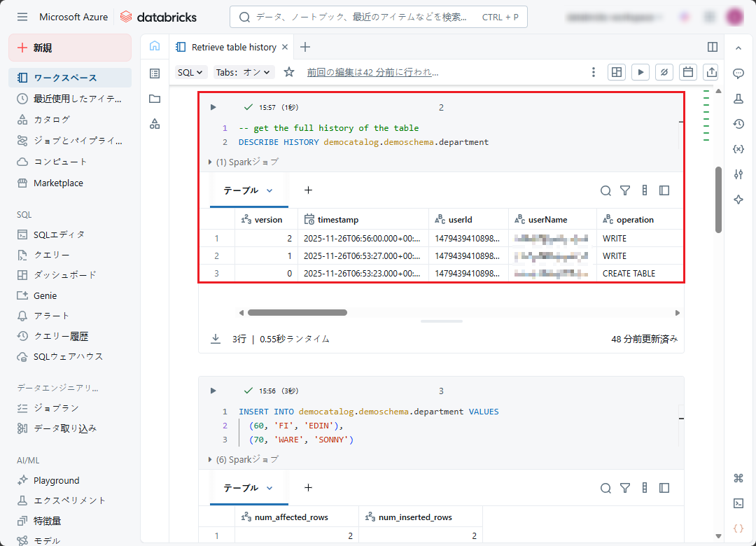Collapse the left sidebar with hamburger menu
This screenshot has width=756, height=546.
pyautogui.click(x=22, y=17)
